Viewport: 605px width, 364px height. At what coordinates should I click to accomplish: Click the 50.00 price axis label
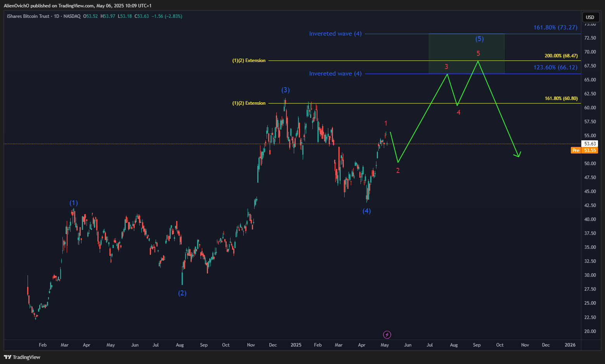[x=590, y=164]
